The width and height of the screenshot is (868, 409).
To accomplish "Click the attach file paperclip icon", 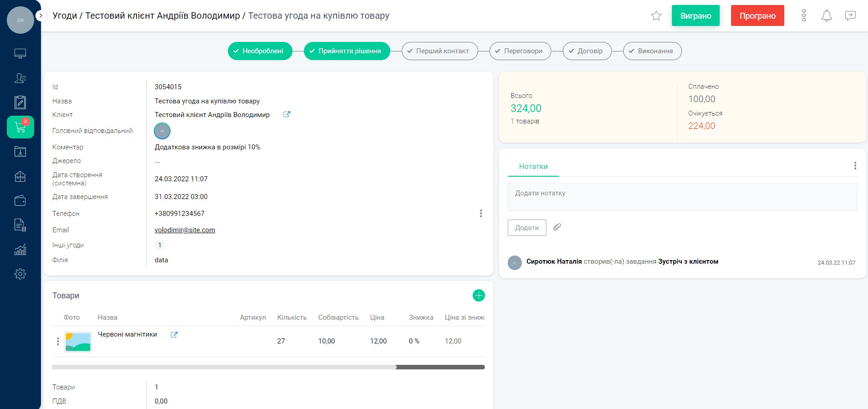I will pos(557,227).
